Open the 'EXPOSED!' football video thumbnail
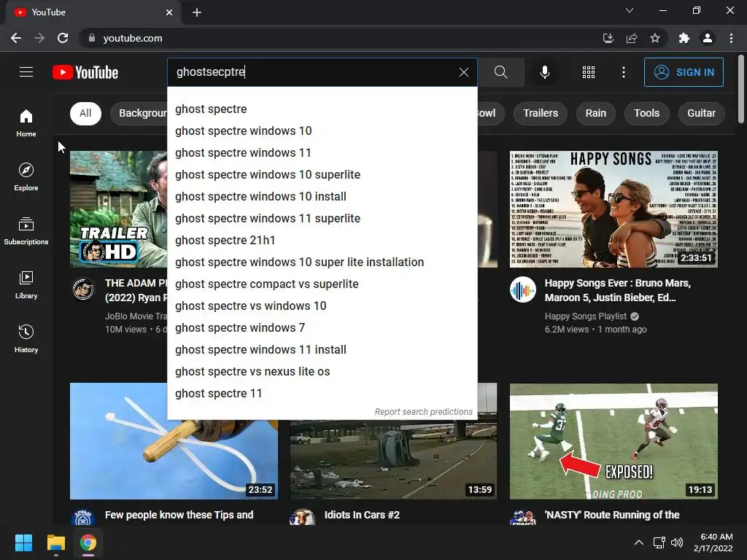Viewport: 747px width, 560px height. coord(614,441)
